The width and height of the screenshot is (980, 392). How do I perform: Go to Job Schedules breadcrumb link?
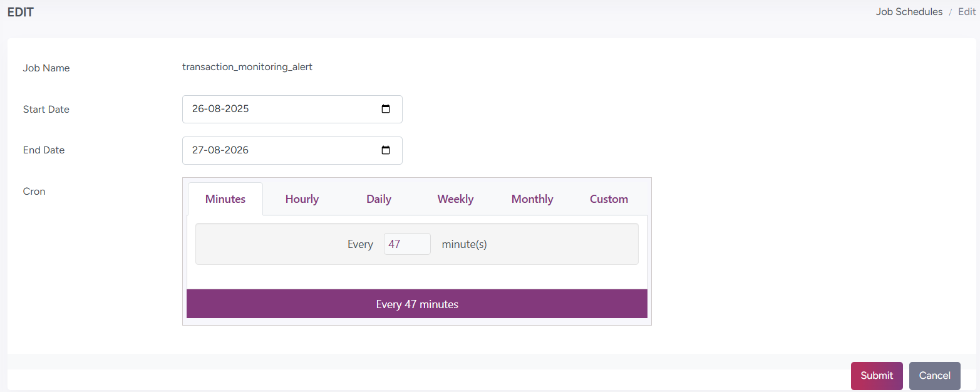pyautogui.click(x=909, y=12)
